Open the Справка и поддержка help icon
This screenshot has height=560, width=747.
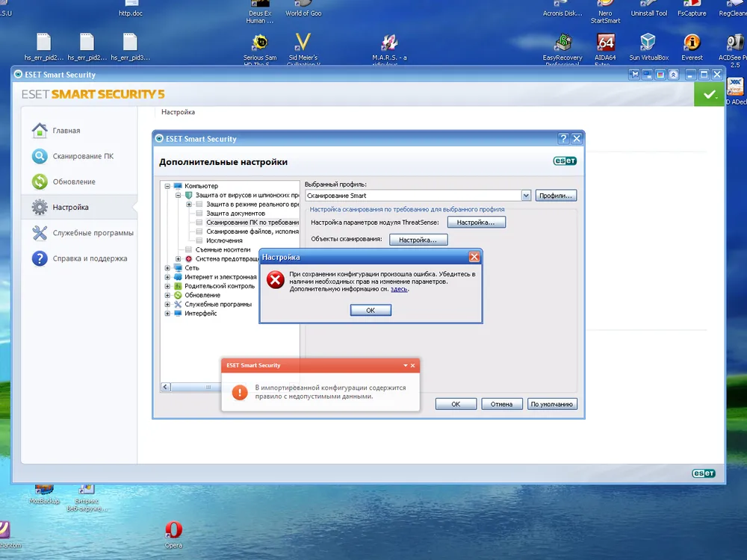coord(40,258)
